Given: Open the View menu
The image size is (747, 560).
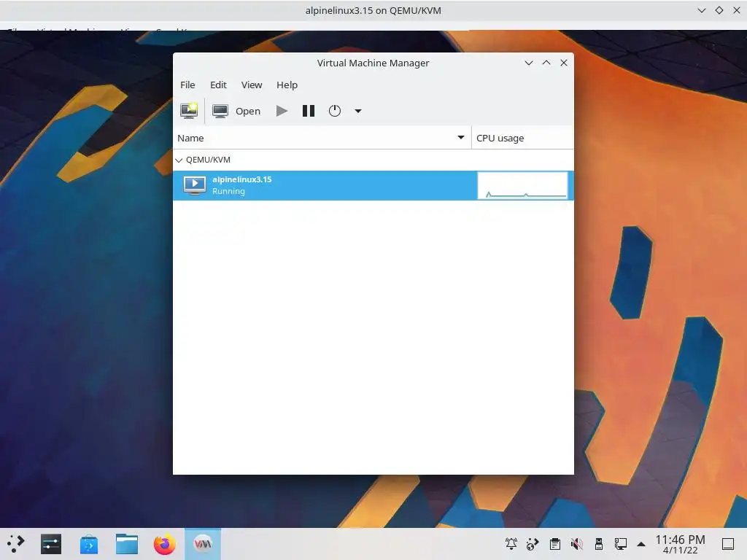Looking at the screenshot, I should click(252, 85).
